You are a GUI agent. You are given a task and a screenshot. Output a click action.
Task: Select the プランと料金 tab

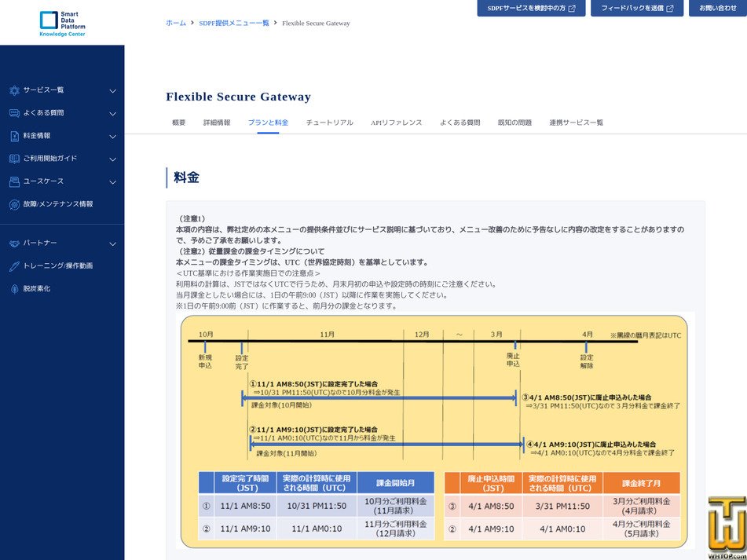(268, 123)
